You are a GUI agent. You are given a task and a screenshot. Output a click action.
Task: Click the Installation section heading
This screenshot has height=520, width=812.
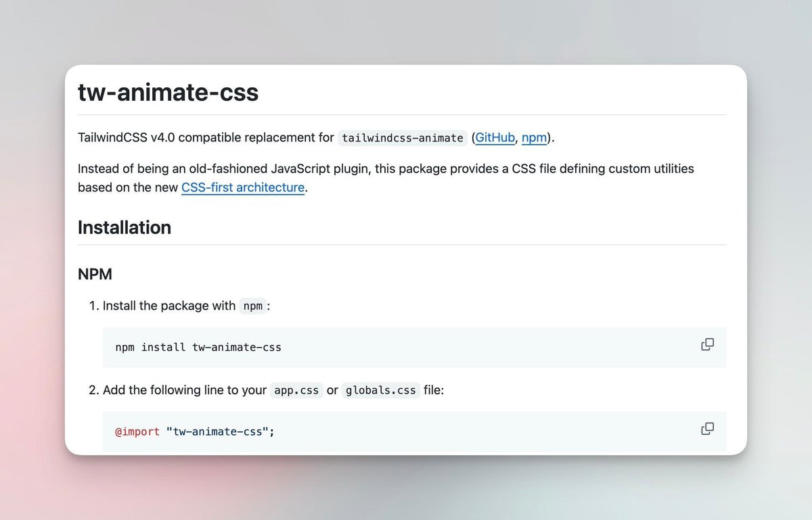[x=125, y=227]
